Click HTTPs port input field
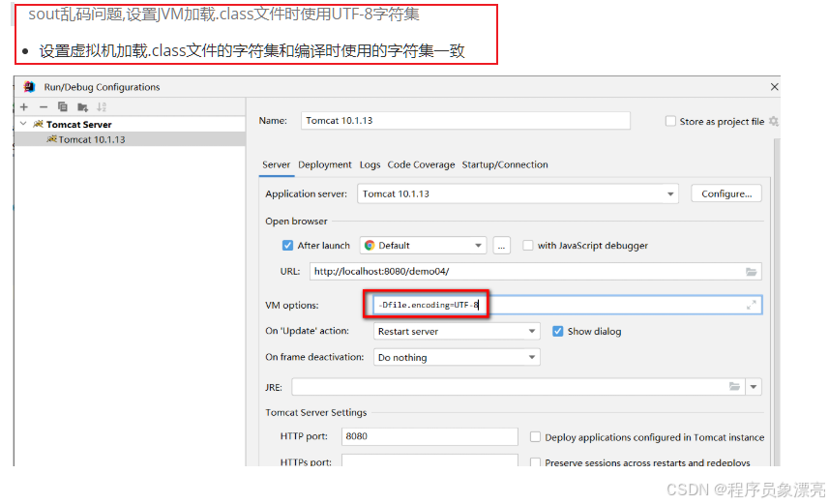 429,460
